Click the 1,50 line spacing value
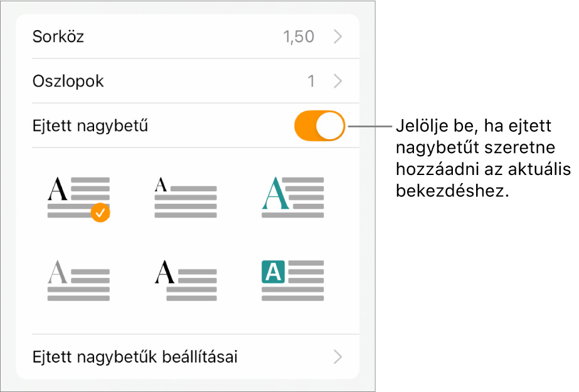This screenshot has height=392, width=579. pyautogui.click(x=299, y=36)
